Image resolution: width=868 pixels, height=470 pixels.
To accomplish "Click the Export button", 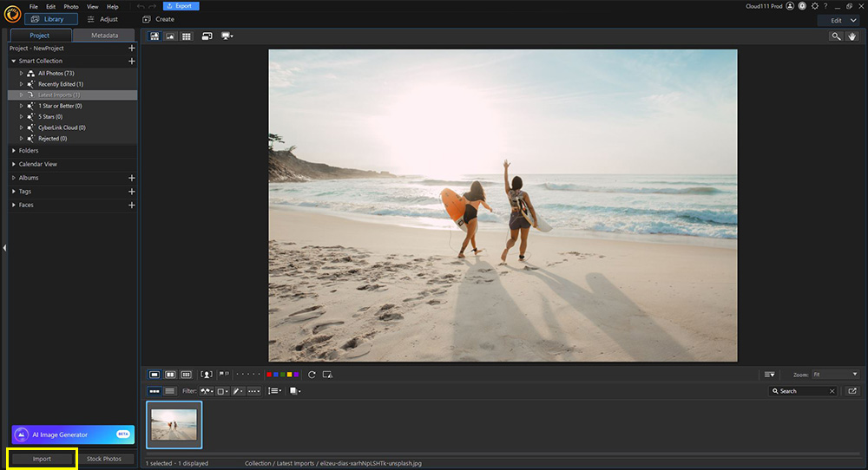I will [181, 6].
